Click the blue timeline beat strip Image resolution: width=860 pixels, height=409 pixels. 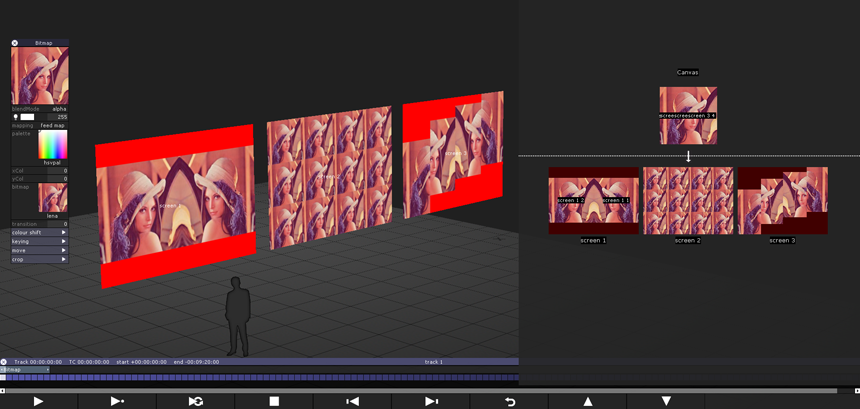259,378
